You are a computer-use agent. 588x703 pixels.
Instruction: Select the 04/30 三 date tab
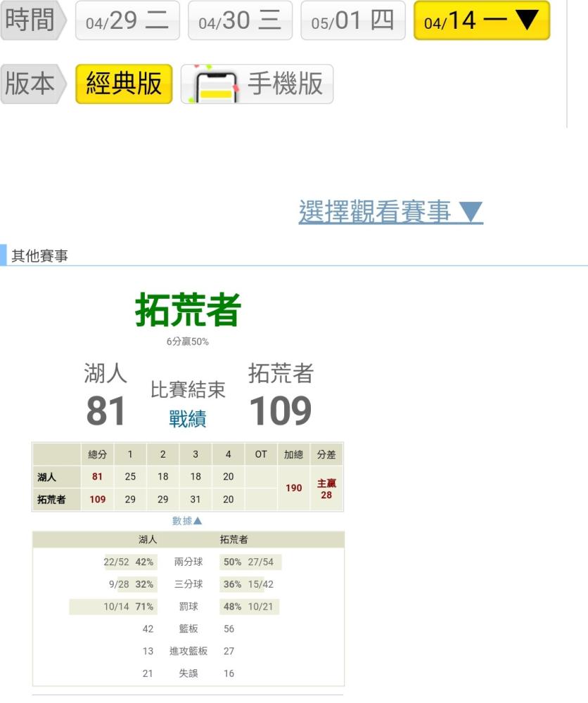click(240, 20)
